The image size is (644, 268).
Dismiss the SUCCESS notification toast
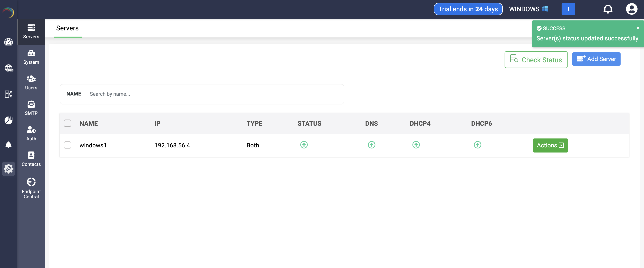[x=638, y=28]
